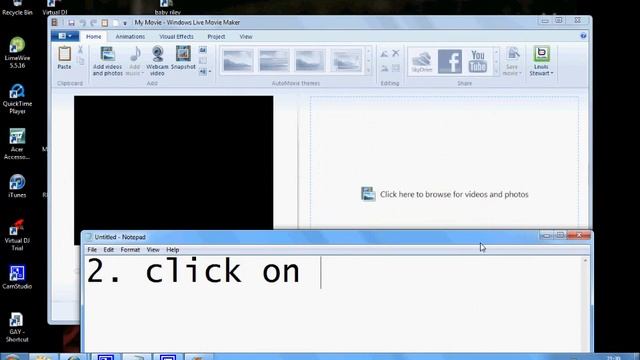Click the Rotate left icon in Editing
Viewport: 640px width, 360px height.
click(x=384, y=53)
